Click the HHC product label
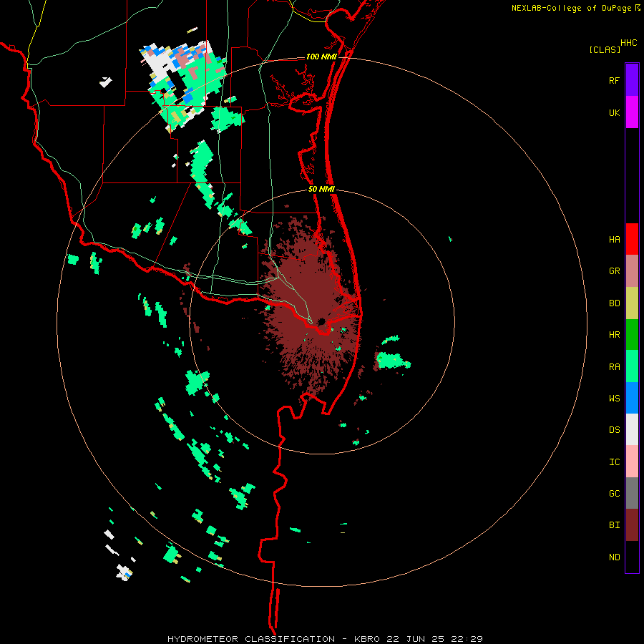This screenshot has width=644, height=644. [628, 43]
